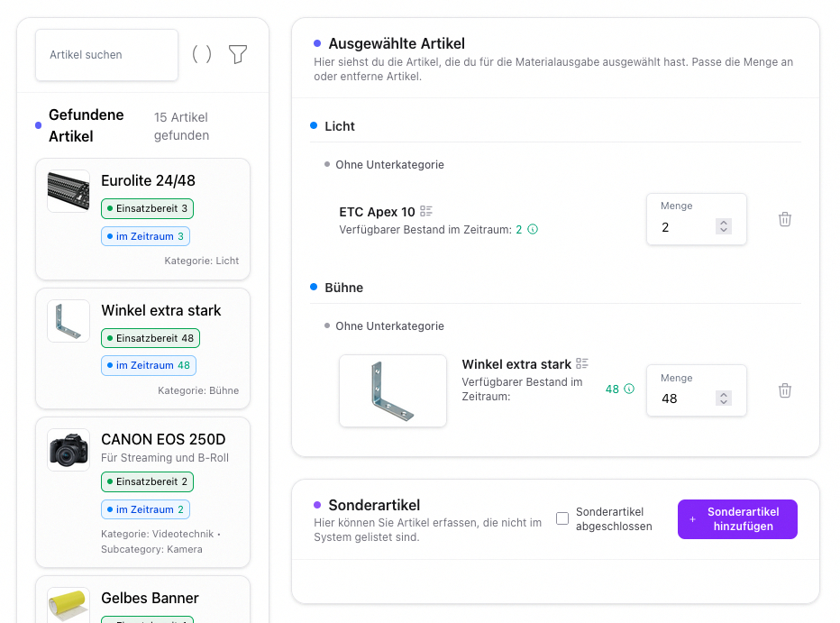Click the Winkel extra stark thumbnail in selected articles

tap(393, 390)
